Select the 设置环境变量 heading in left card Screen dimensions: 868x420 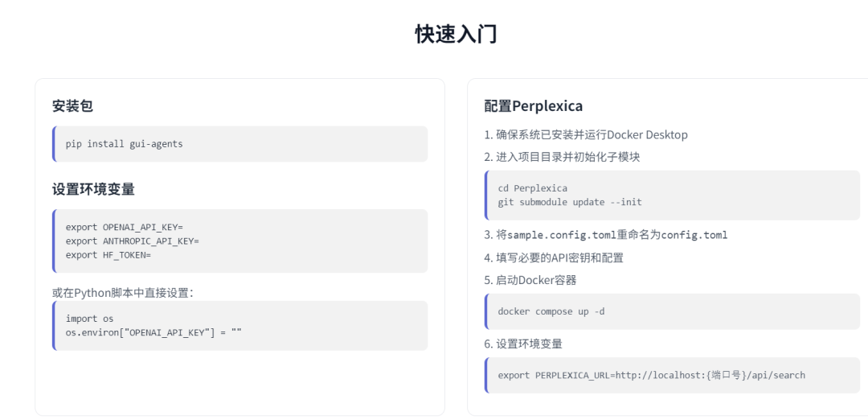coord(93,189)
